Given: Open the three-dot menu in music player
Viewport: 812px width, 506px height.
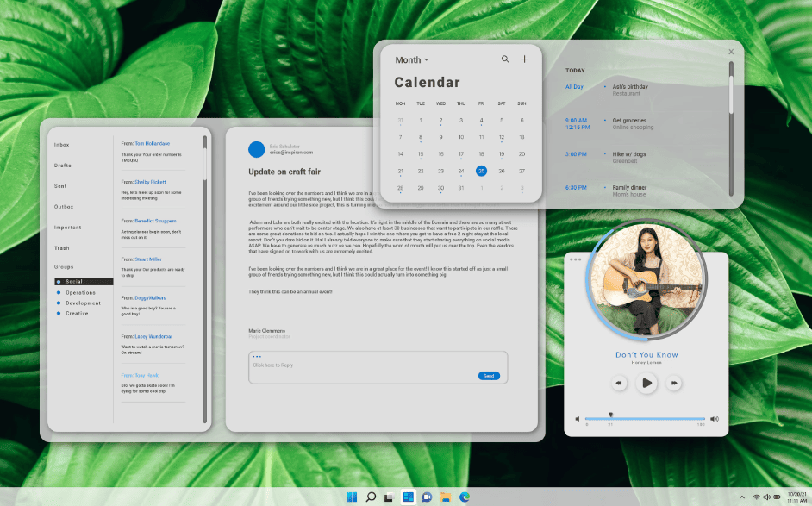Looking at the screenshot, I should [x=575, y=259].
